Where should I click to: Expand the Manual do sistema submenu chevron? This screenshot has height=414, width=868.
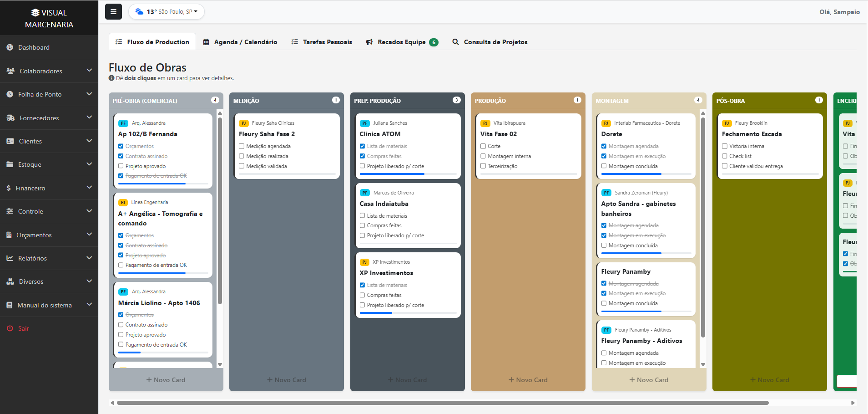point(89,305)
